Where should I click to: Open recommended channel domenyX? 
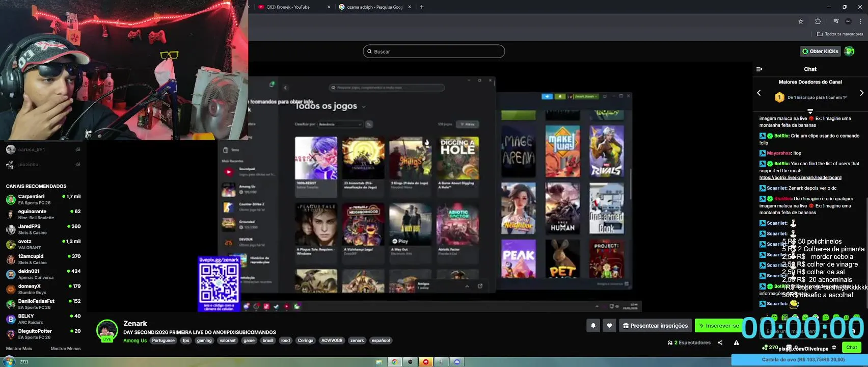(43, 289)
